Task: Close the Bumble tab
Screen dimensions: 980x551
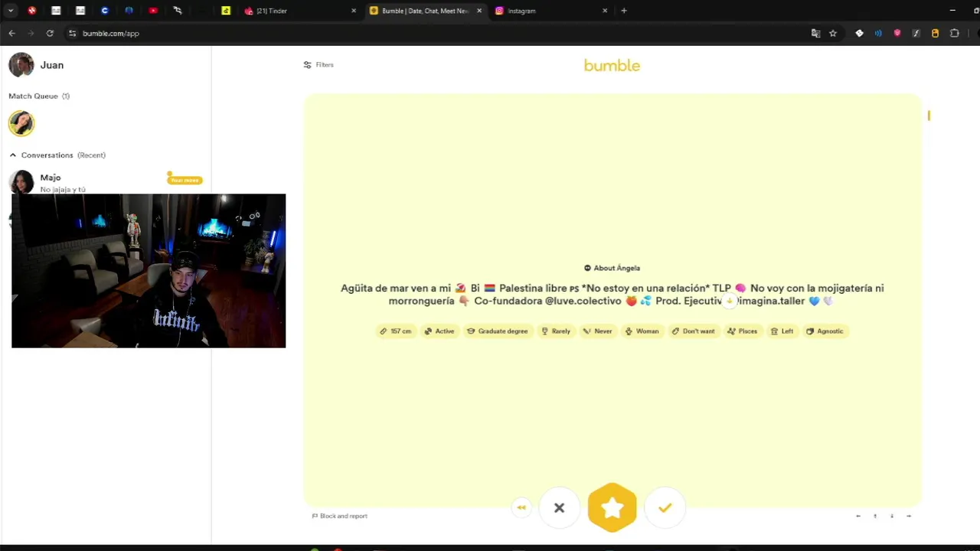Action: coord(479,11)
